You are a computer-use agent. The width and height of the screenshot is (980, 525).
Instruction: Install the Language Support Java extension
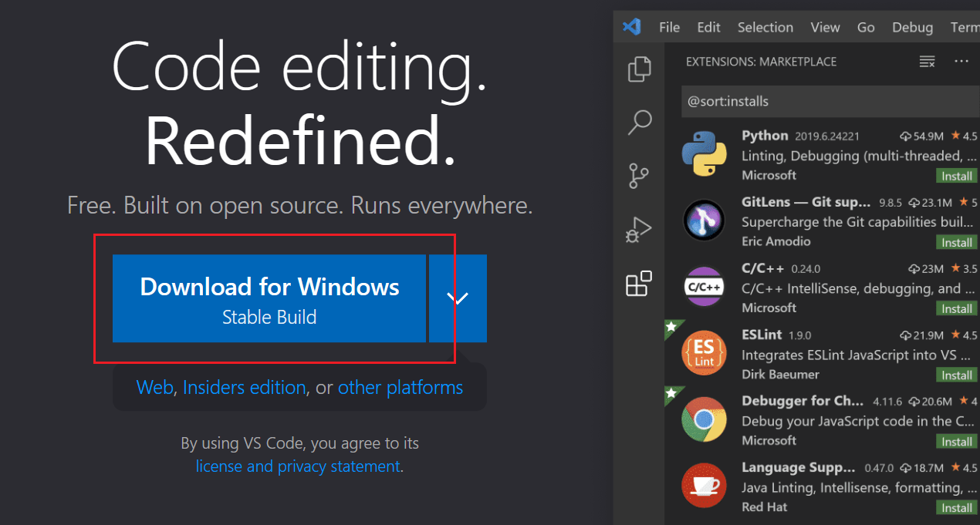click(957, 507)
